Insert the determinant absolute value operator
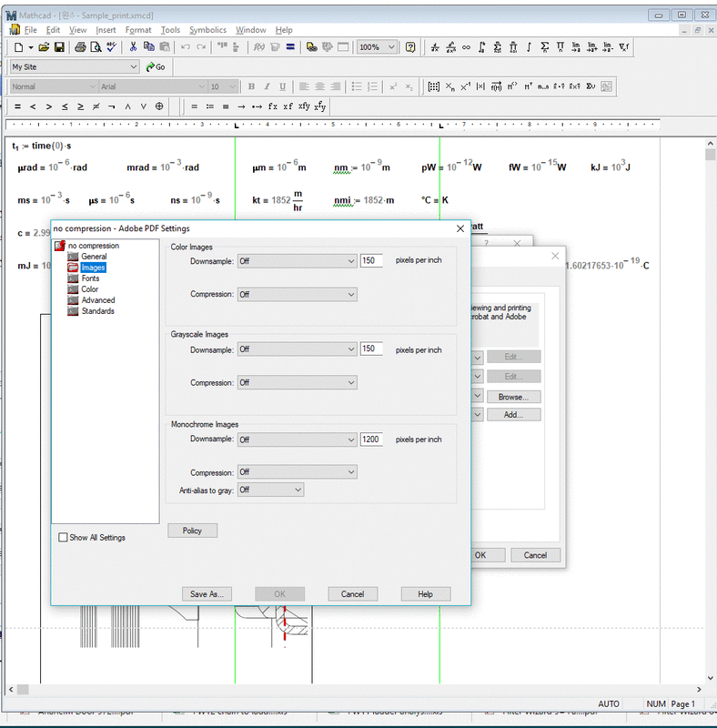The image size is (717, 728). [480, 86]
